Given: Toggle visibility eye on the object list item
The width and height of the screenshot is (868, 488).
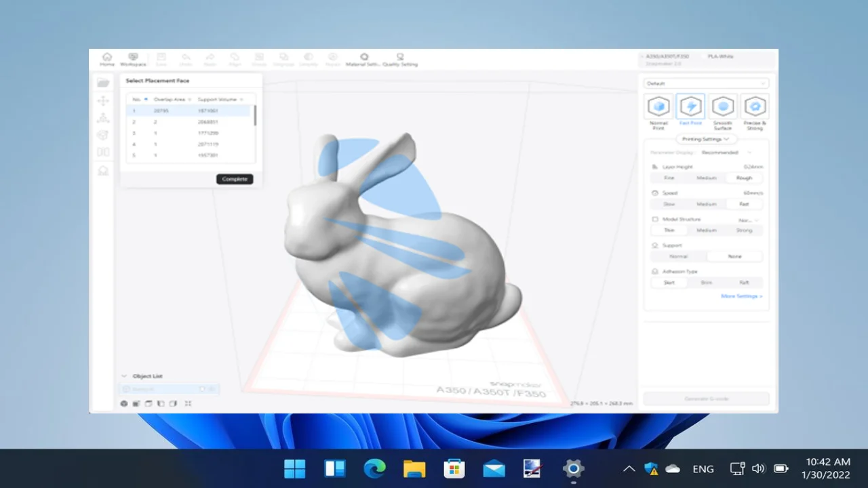Looking at the screenshot, I should click(212, 389).
